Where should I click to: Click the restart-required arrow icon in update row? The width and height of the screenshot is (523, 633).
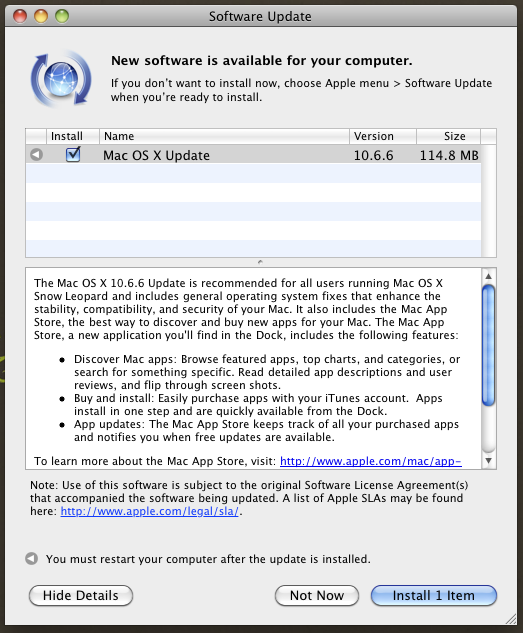click(36, 155)
